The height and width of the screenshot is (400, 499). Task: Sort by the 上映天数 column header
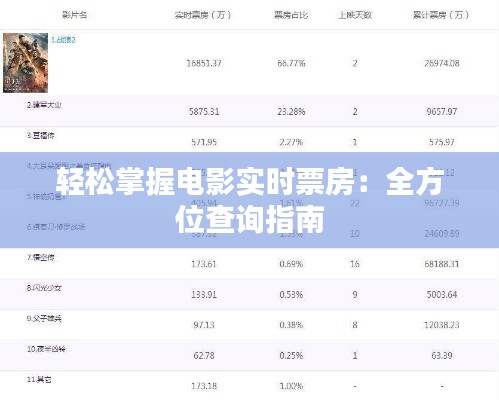coord(355,15)
